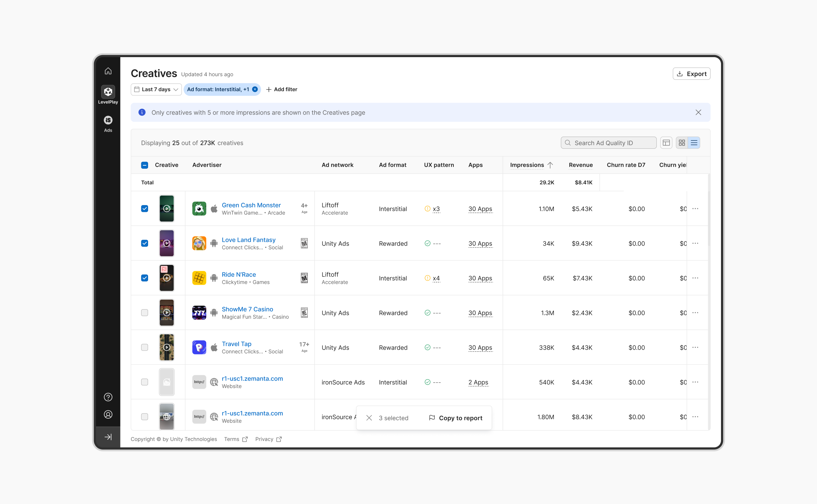Expand the collapsed sidebar arrow
The width and height of the screenshot is (817, 504).
tap(108, 437)
